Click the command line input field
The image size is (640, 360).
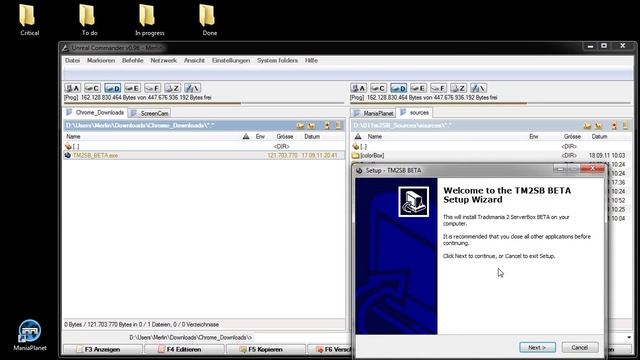(x=302, y=338)
